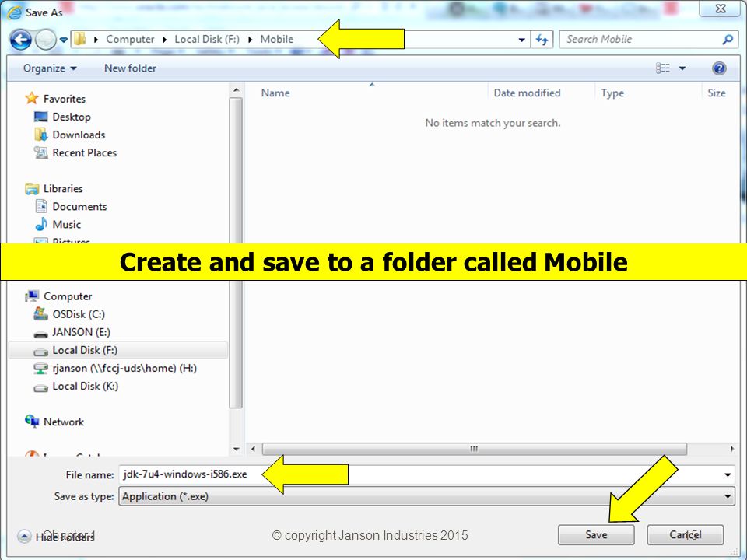
Task: Click file list scroll left arrow
Action: [253, 449]
